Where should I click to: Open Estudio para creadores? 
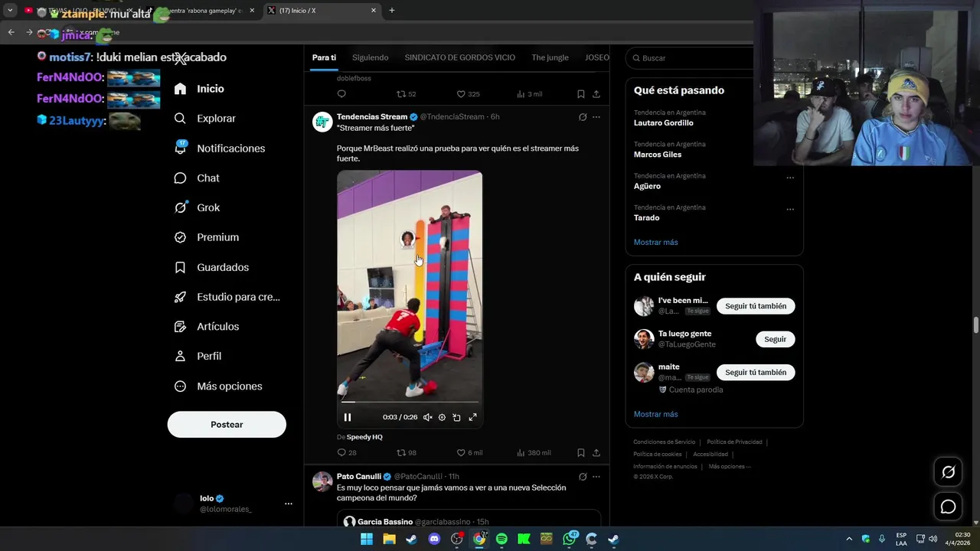pyautogui.click(x=227, y=297)
